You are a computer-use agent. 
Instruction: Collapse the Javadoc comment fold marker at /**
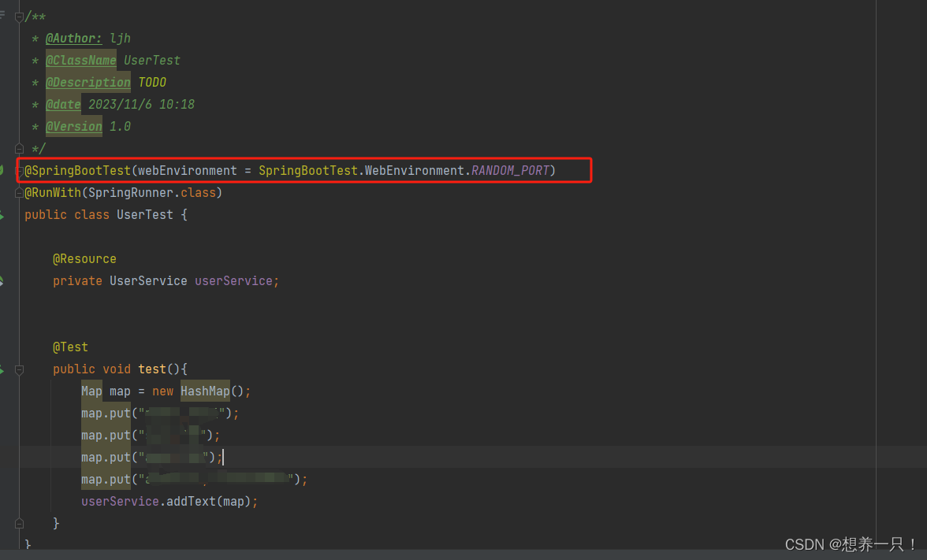19,17
